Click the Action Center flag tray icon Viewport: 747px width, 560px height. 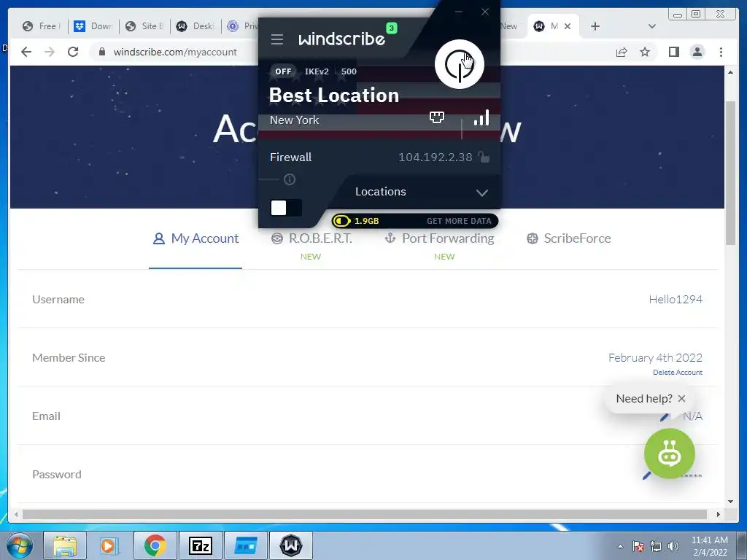(638, 546)
